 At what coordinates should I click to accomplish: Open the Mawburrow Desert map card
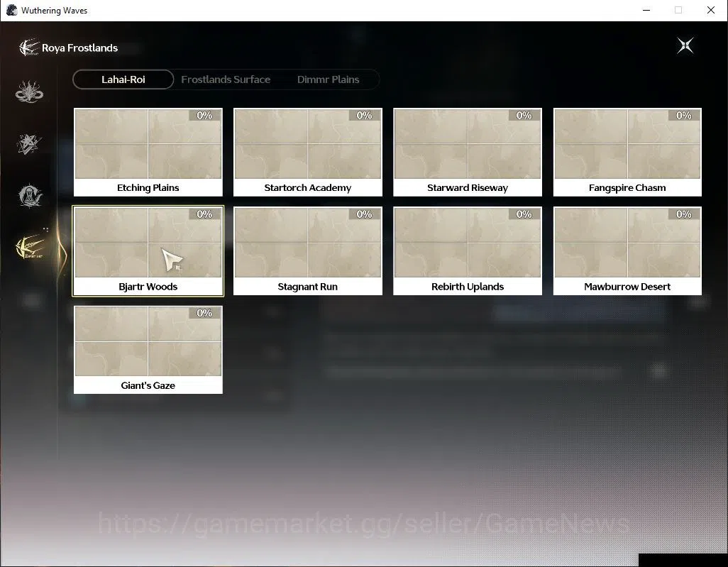tap(627, 251)
